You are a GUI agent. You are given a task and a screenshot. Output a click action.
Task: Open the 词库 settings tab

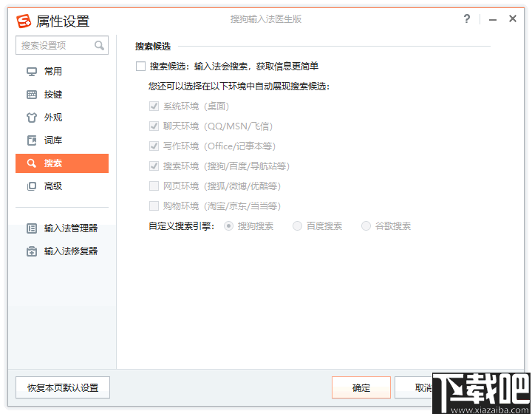(62, 140)
